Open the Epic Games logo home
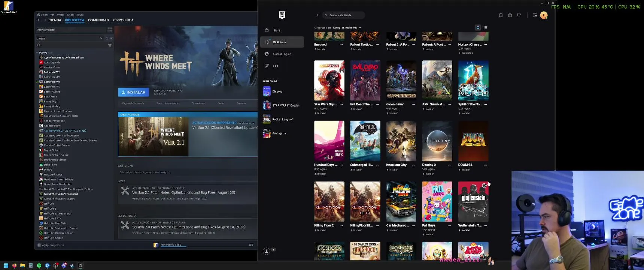The width and height of the screenshot is (644, 270). [282, 15]
